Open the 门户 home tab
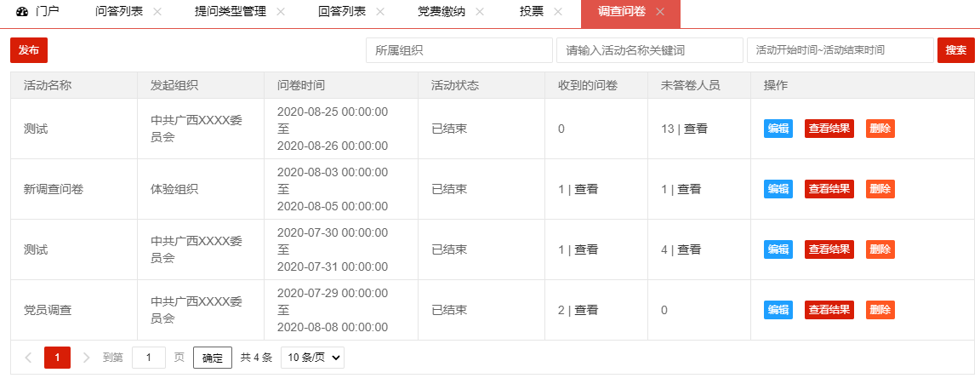 pyautogui.click(x=39, y=12)
